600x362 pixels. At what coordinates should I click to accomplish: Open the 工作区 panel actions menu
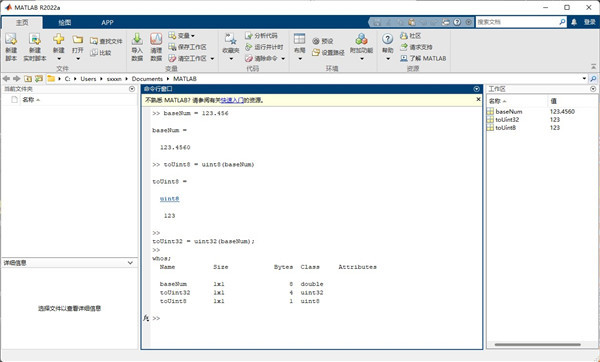point(593,89)
